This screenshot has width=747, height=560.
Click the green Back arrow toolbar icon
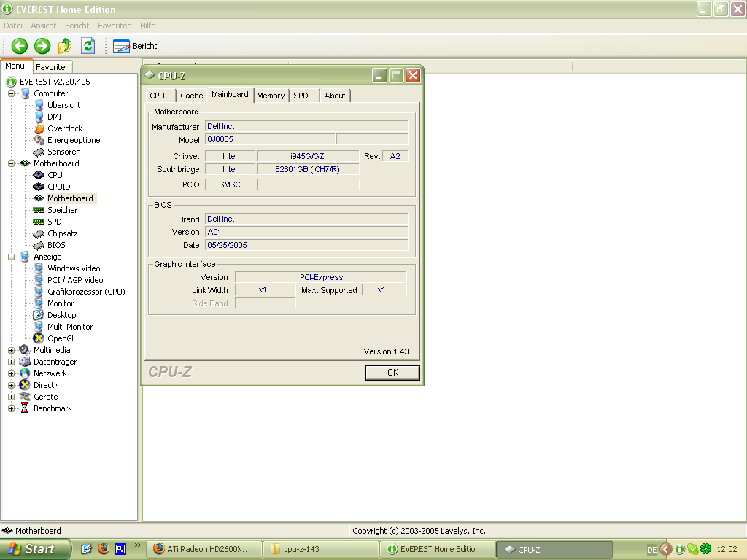coord(20,46)
